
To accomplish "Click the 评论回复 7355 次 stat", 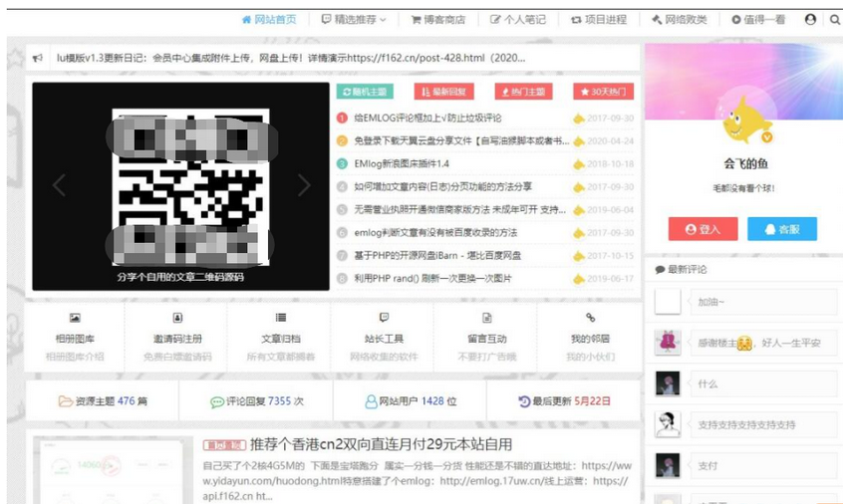I will point(257,401).
